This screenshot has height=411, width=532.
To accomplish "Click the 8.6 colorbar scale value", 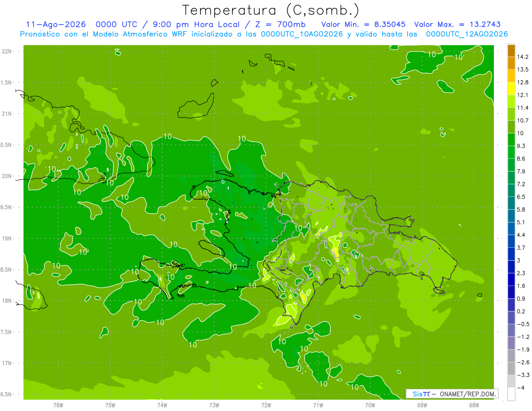I will click(521, 159).
